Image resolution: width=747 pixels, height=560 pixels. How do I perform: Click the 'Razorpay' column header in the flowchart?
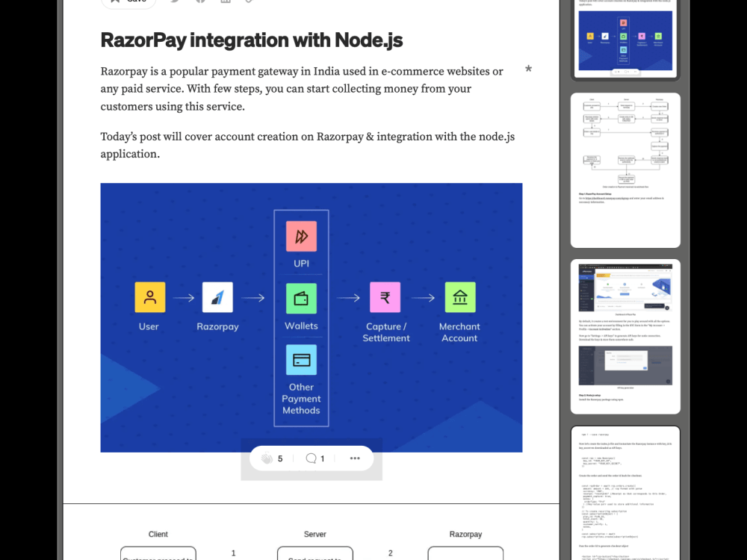[x=465, y=535]
